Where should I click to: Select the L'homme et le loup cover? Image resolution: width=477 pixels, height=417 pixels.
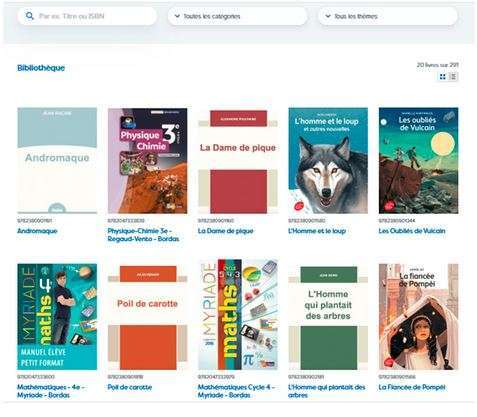[x=328, y=160]
